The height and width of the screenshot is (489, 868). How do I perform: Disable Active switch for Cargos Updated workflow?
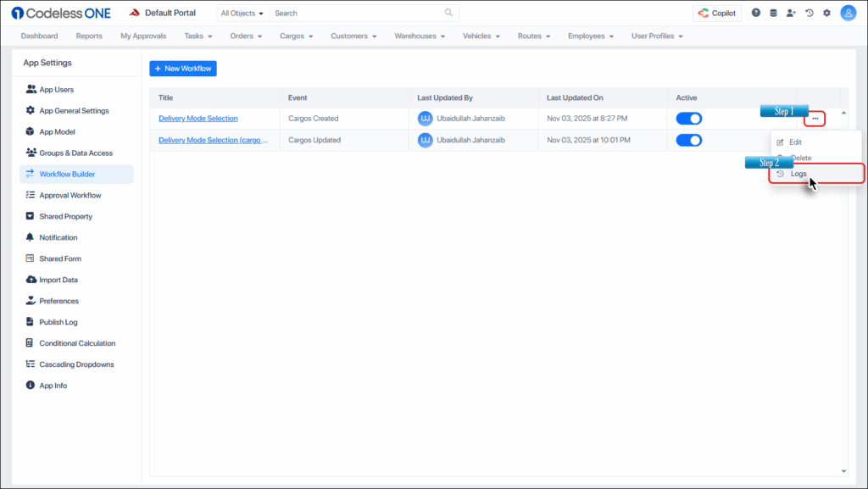pyautogui.click(x=688, y=140)
